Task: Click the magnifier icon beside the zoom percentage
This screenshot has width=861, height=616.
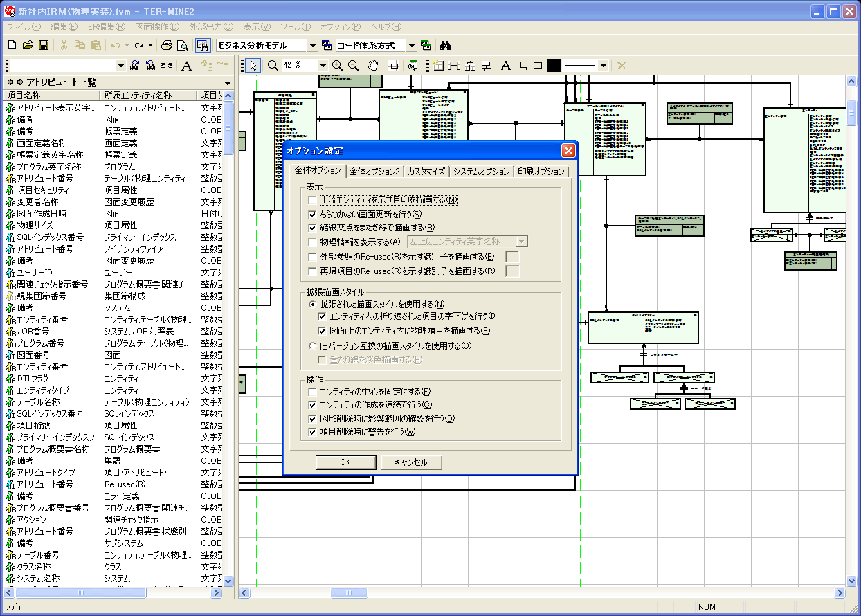Action: pos(273,65)
